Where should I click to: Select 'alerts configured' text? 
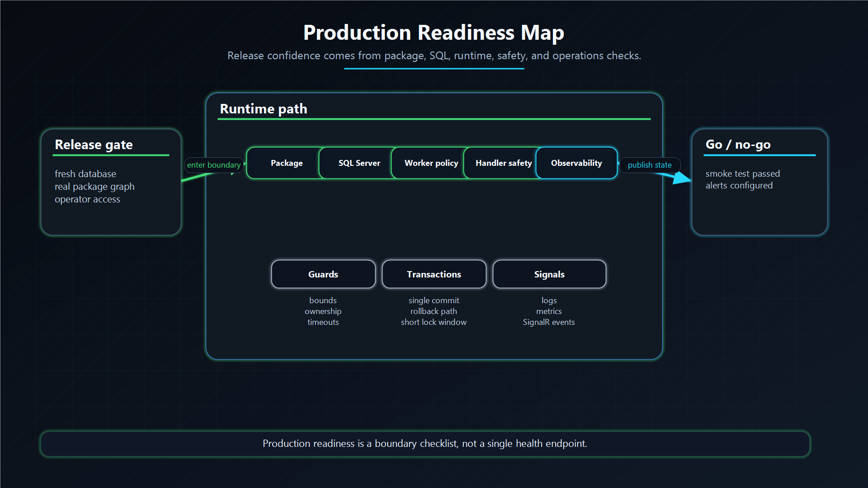[x=739, y=185]
